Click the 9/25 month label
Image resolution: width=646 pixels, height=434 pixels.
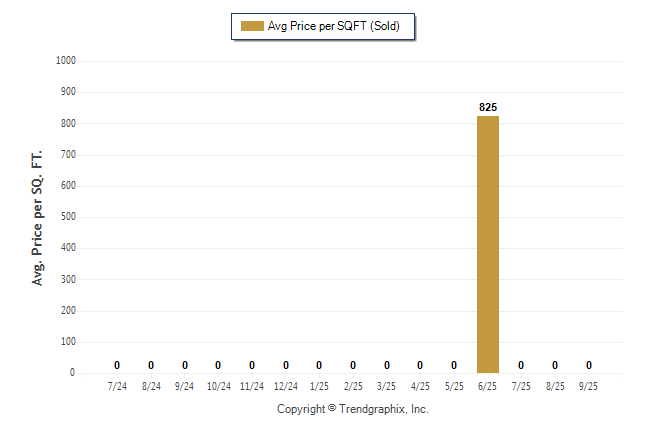click(589, 386)
